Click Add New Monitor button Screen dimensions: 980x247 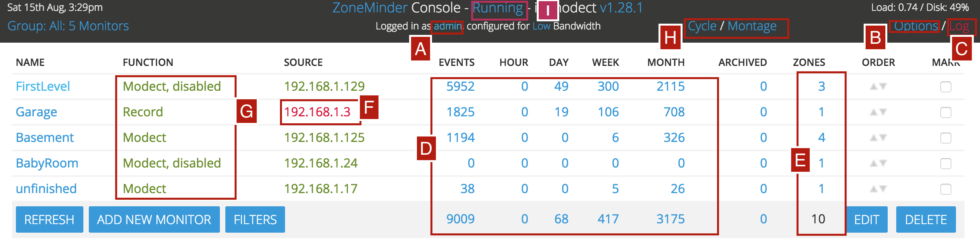click(154, 219)
